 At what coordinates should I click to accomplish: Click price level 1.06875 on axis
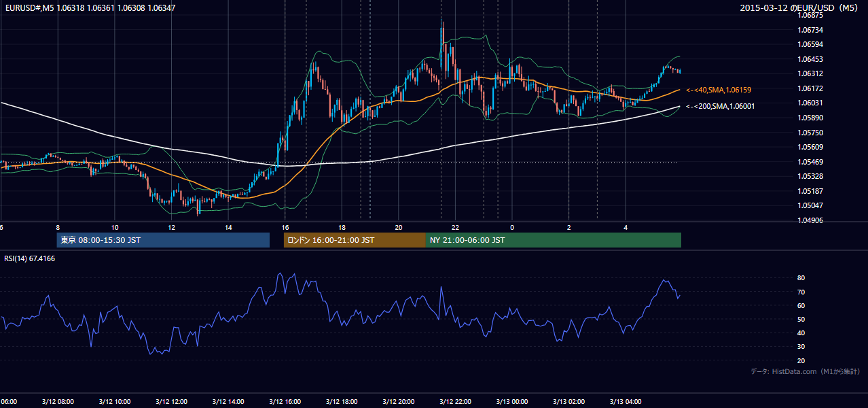point(810,15)
